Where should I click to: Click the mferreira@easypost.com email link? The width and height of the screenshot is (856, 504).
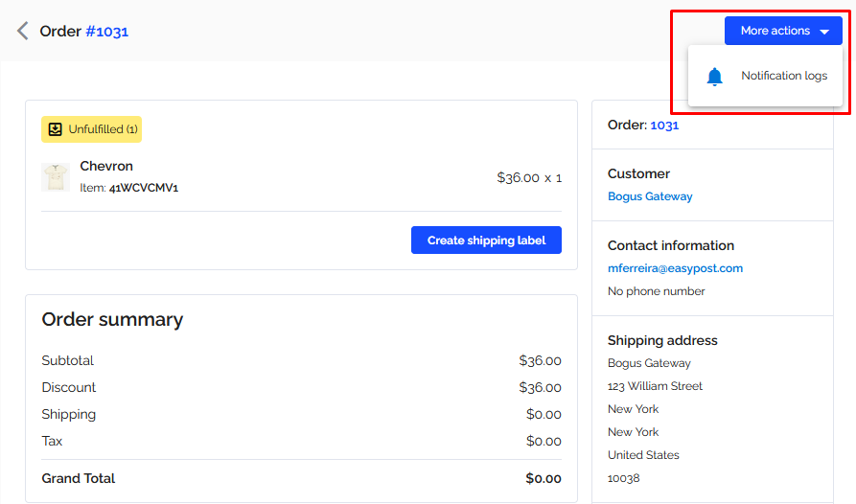(675, 268)
